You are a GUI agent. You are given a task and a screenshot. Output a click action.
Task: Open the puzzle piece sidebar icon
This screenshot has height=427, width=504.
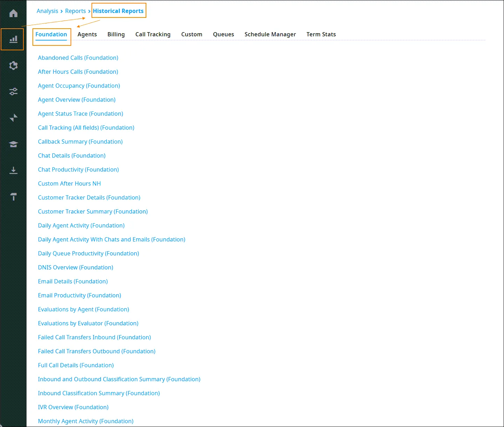coord(13,65)
